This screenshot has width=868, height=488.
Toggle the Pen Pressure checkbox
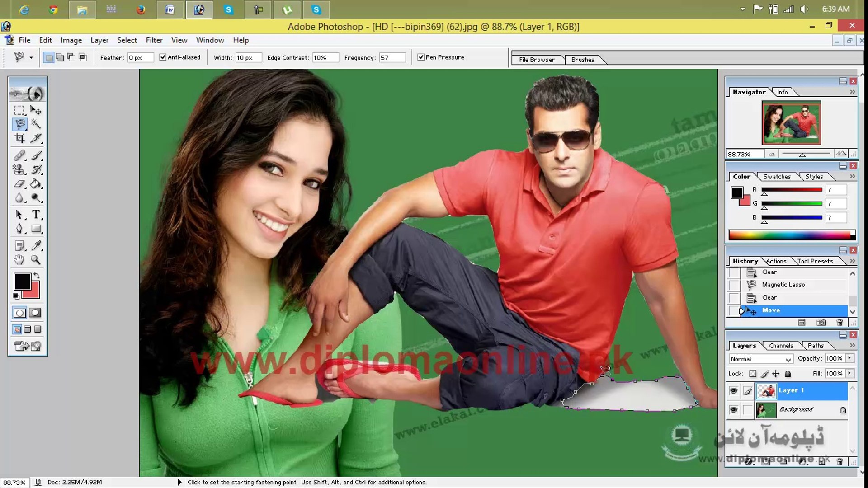click(x=421, y=57)
